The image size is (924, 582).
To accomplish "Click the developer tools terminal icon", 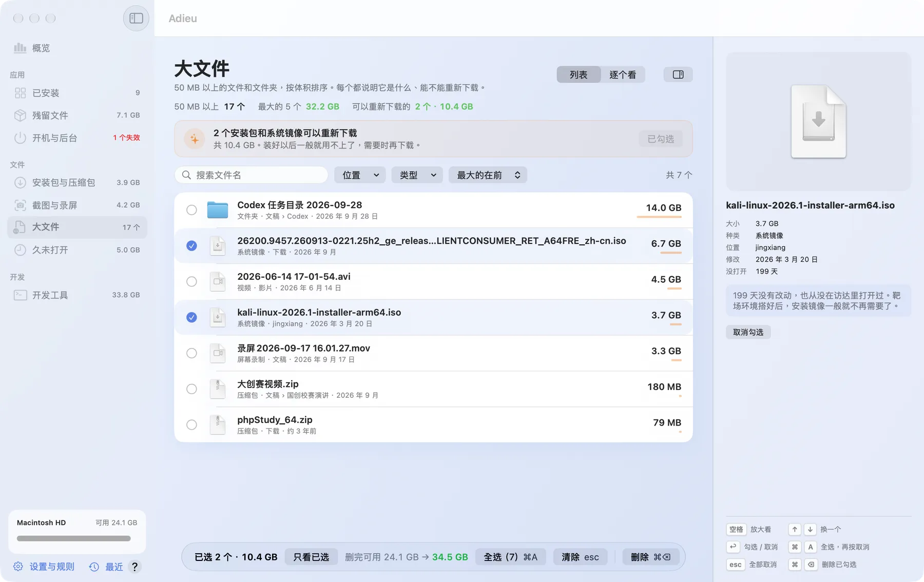I will (20, 295).
